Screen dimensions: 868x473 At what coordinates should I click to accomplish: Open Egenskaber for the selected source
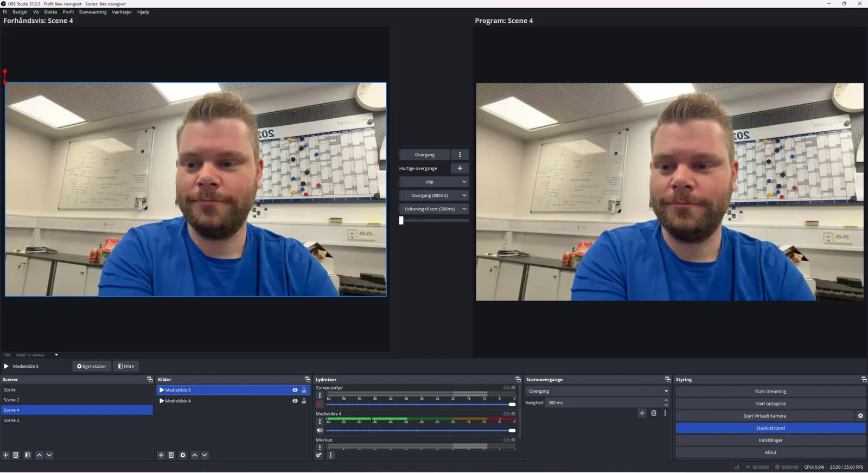point(92,366)
